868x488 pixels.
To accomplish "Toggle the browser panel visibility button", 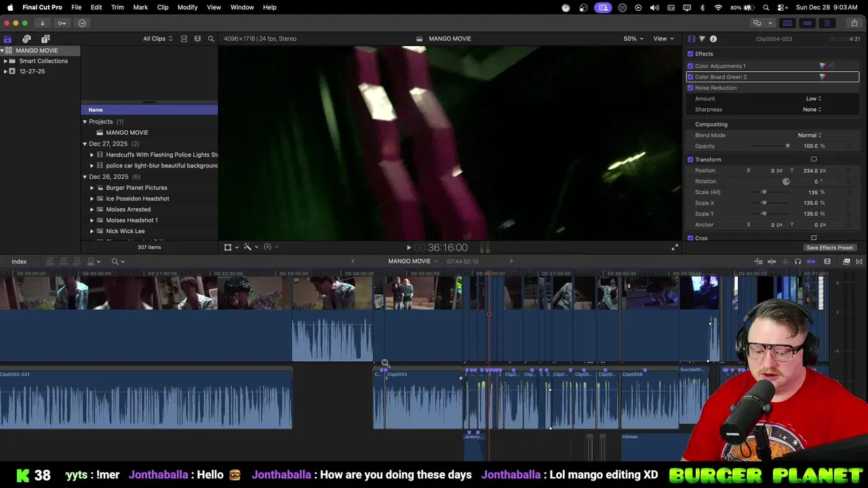I will coord(787,23).
